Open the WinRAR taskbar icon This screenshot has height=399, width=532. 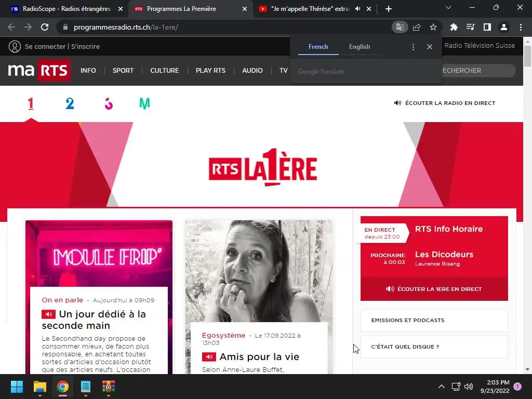tap(109, 387)
